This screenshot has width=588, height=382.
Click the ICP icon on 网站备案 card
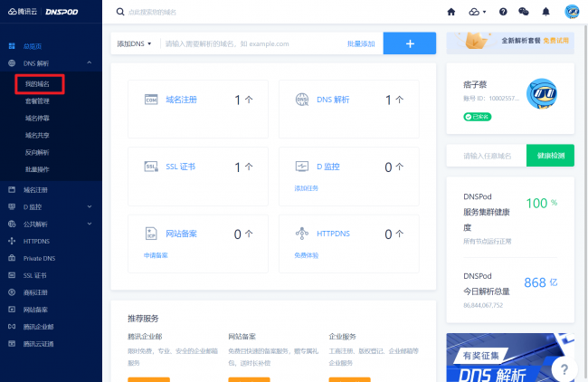(x=151, y=234)
